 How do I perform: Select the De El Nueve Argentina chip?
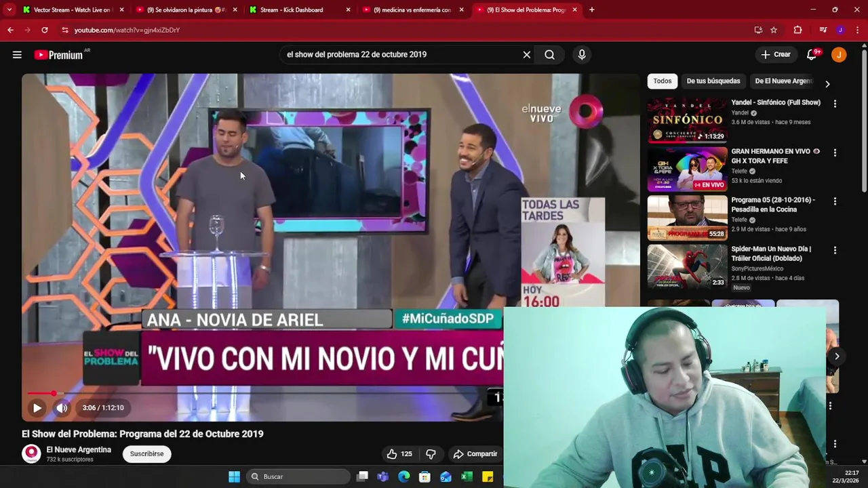pyautogui.click(x=783, y=81)
